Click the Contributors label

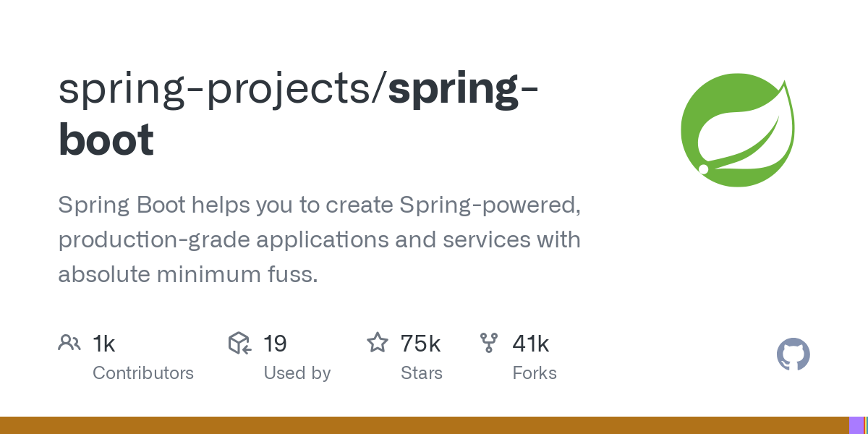tap(143, 373)
